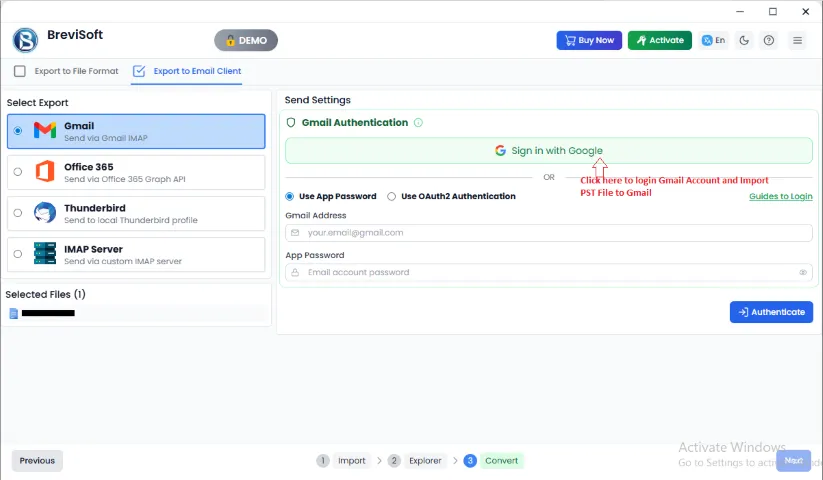This screenshot has height=480, width=823.
Task: Click the Thunderbird logo icon
Action: [x=45, y=212]
